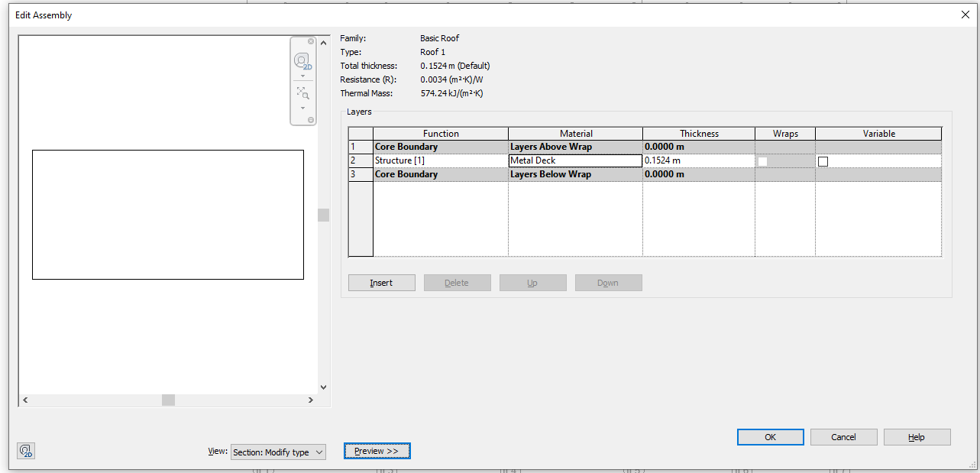Click the OK button
The image size is (980, 473).
770,437
